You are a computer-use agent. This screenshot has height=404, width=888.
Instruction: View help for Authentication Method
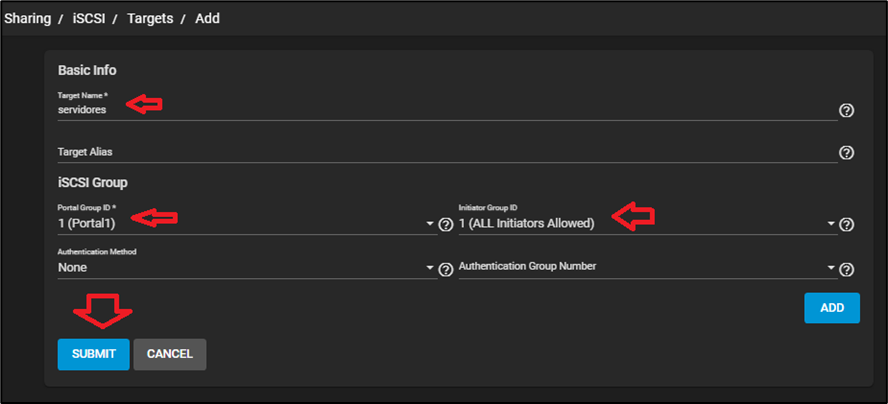[x=446, y=269]
